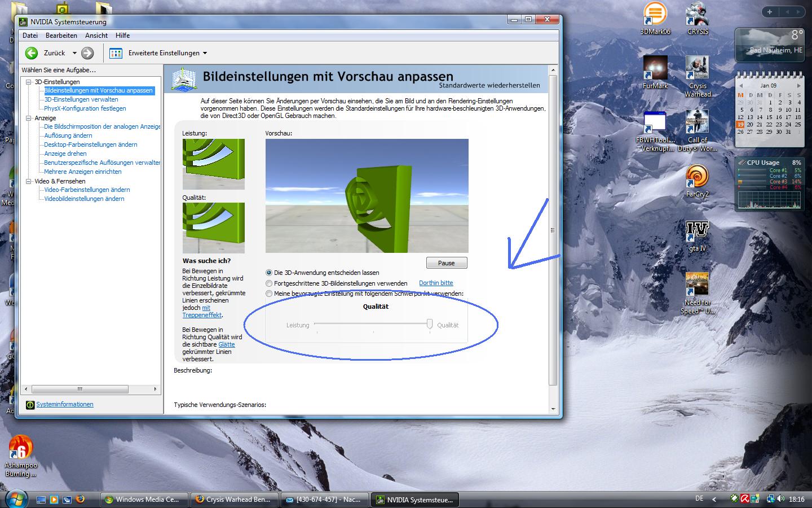Switch to Crysis Warhead Benchmark taskbar item
This screenshot has width=812, height=508.
(x=234, y=500)
